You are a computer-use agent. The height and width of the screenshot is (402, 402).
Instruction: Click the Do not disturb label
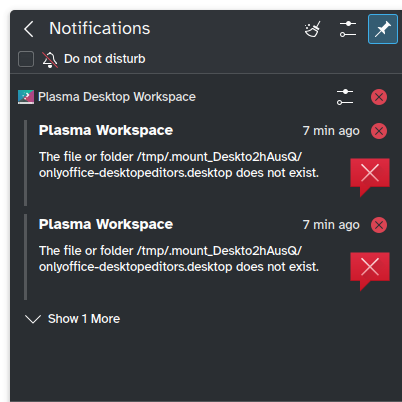pos(105,59)
